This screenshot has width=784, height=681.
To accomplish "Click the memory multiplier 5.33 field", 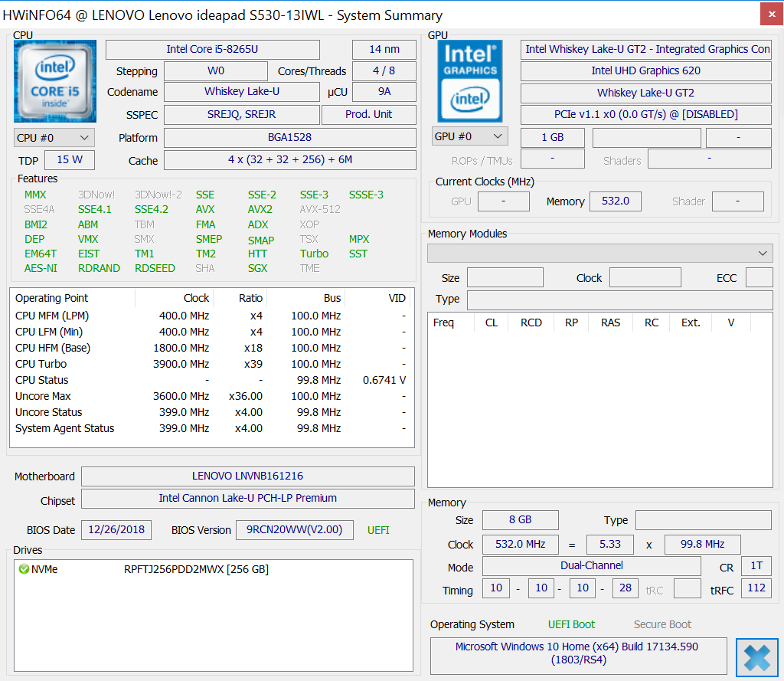I will (610, 545).
